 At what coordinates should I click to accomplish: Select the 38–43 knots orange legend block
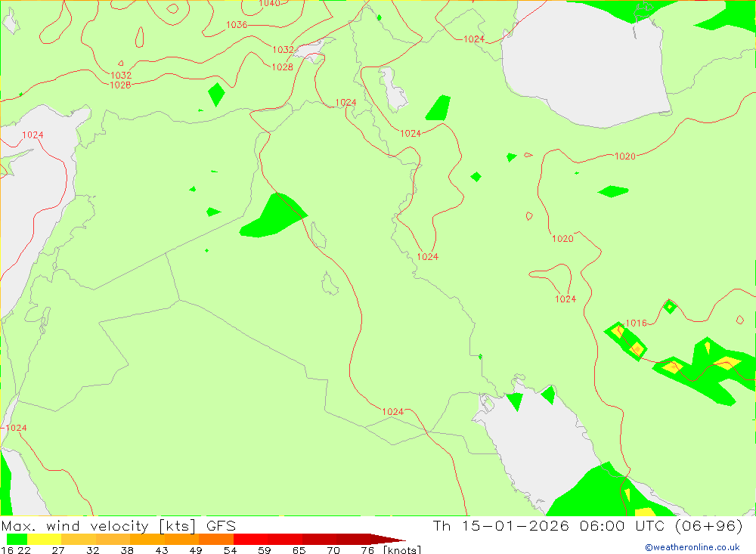point(147,539)
